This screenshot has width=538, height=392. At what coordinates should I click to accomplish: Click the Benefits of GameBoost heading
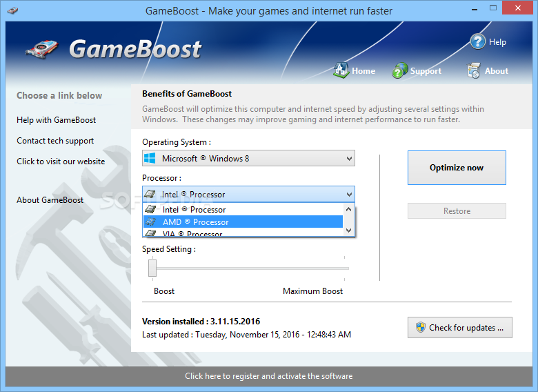coord(187,94)
